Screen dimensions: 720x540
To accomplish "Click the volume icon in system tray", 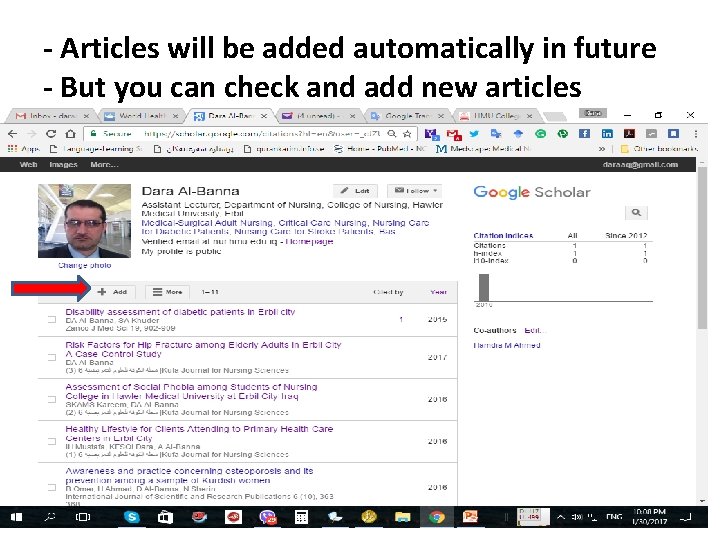I will point(577,517).
